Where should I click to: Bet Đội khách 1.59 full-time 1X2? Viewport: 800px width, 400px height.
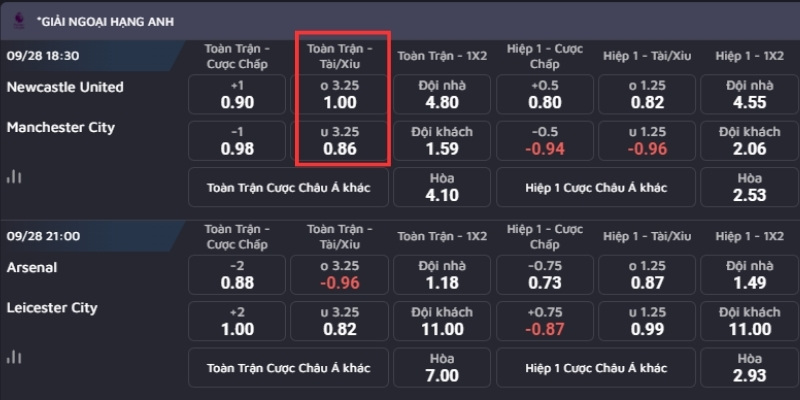click(442, 141)
